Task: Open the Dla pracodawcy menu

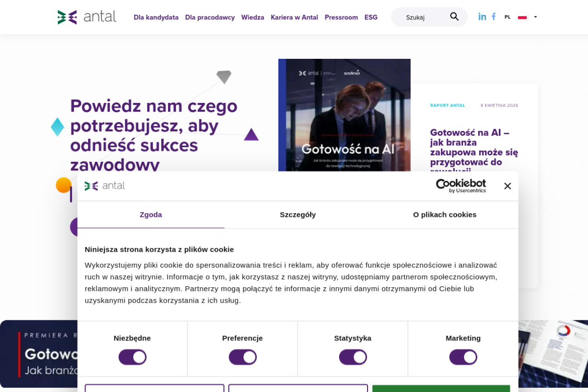Action: [210, 17]
